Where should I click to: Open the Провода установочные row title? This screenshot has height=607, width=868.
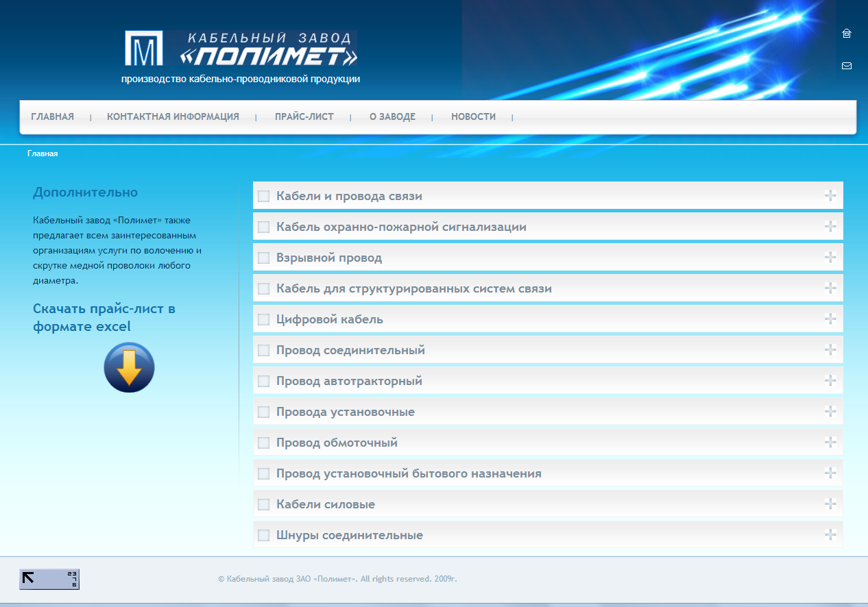coord(345,412)
